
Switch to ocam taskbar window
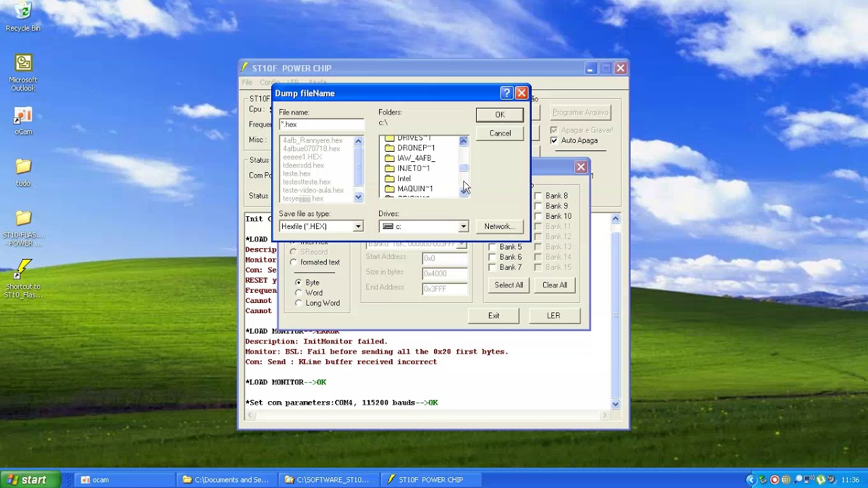tap(124, 479)
